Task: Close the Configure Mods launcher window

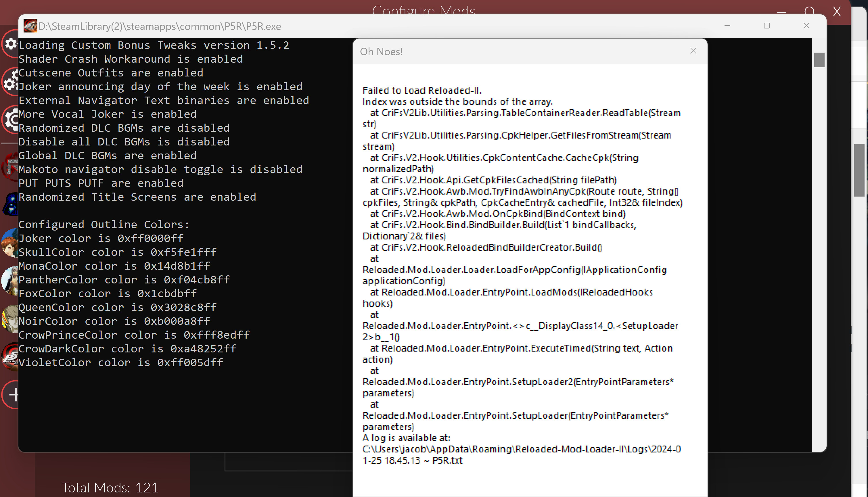Action: [x=837, y=11]
